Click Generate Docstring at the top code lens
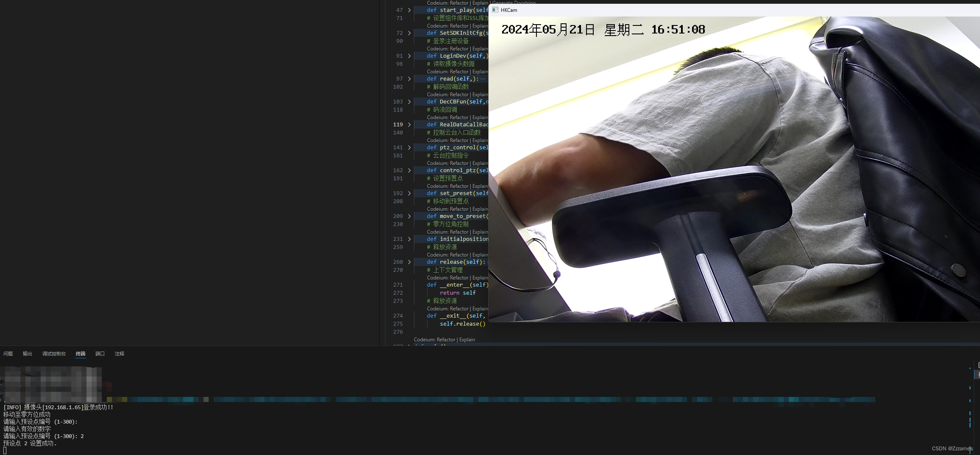The height and width of the screenshot is (455, 980). click(514, 3)
